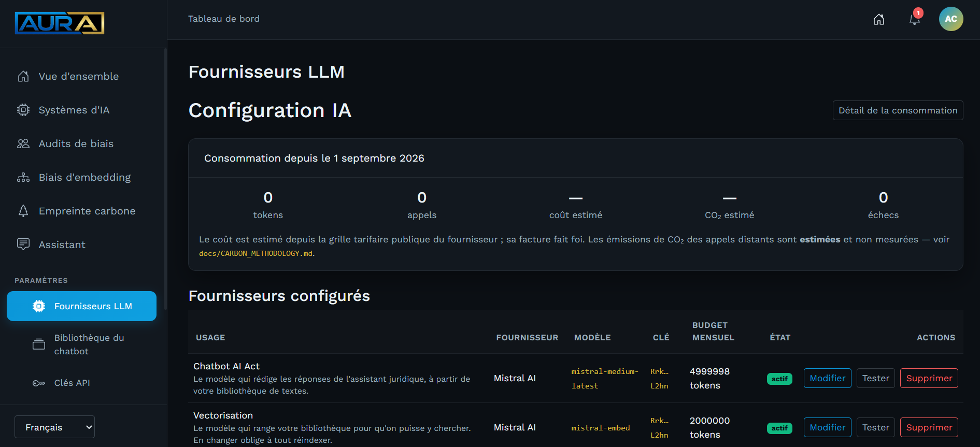Click the Vectorisation usage title
The height and width of the screenshot is (447, 980).
223,415
